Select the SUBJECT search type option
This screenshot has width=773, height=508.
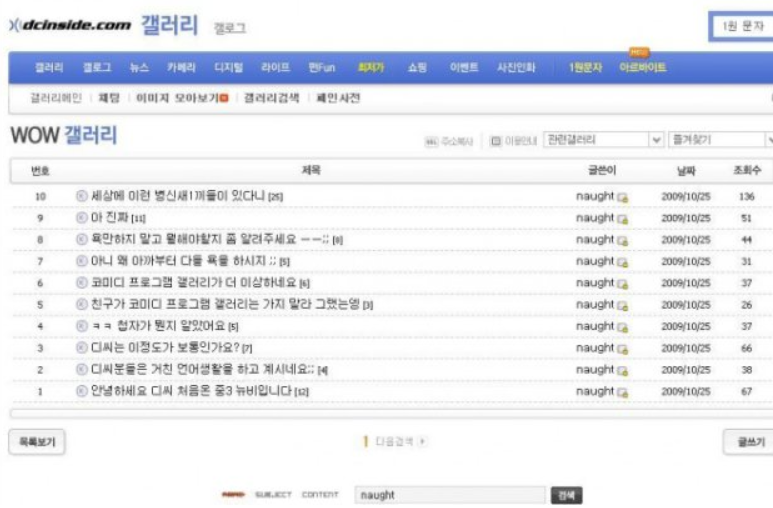pyautogui.click(x=273, y=495)
